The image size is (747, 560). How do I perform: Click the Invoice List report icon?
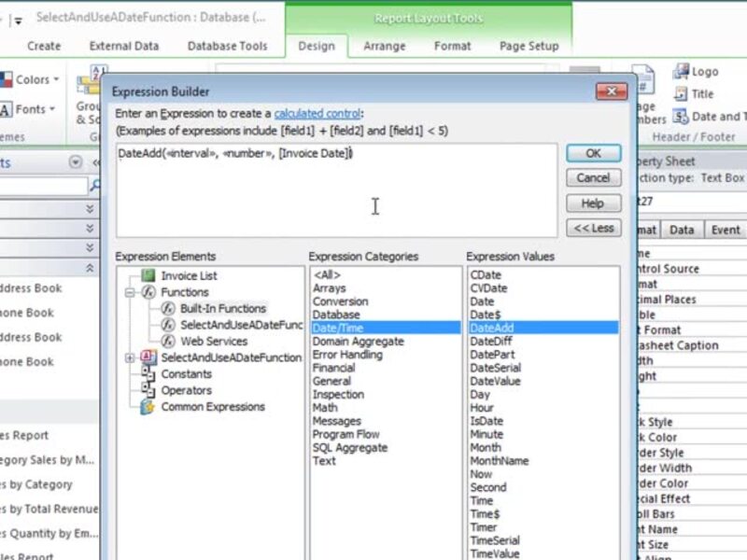pyautogui.click(x=148, y=275)
